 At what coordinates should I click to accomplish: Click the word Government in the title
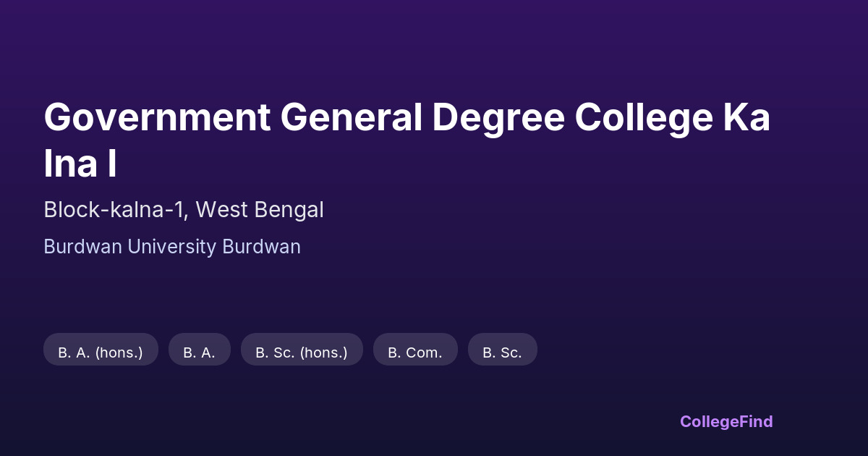[x=157, y=118]
